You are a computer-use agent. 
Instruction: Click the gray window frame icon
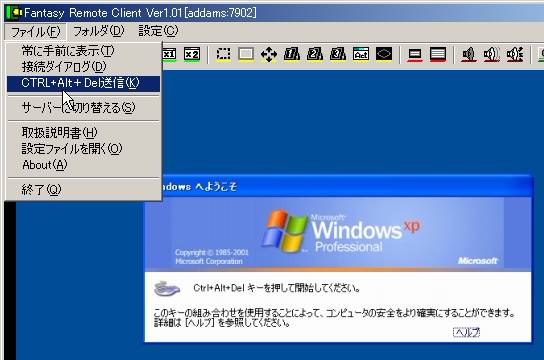(x=246, y=54)
